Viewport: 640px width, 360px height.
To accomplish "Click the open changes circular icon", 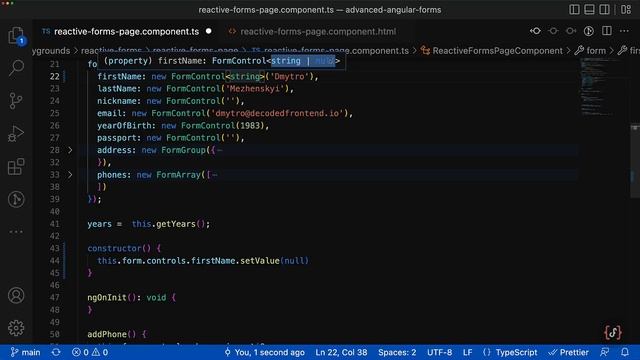I will [x=589, y=31].
